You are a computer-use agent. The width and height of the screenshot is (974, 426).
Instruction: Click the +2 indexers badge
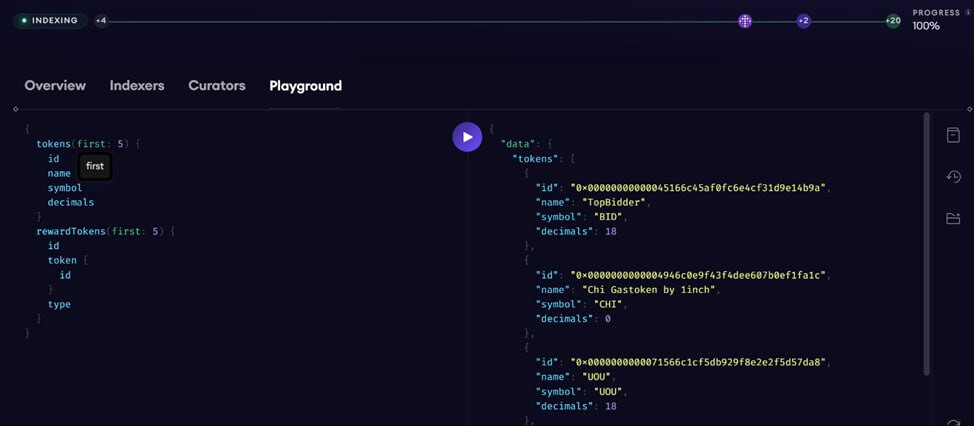803,21
